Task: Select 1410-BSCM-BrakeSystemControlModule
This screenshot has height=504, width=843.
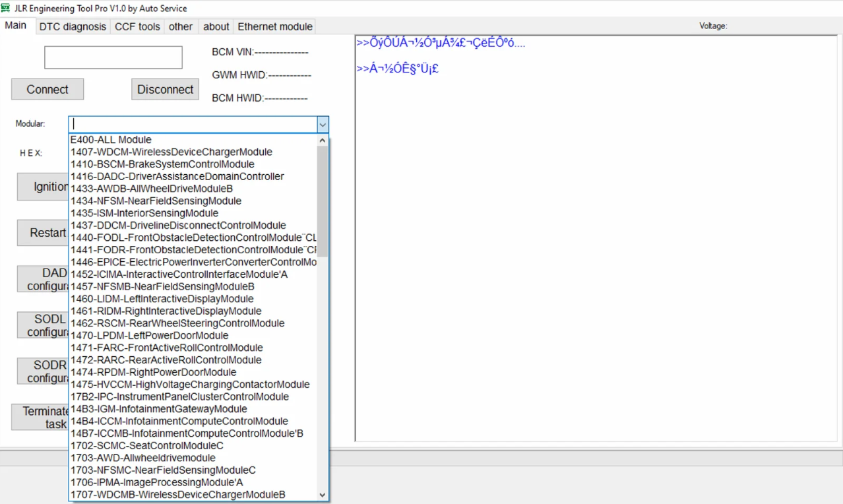Action: click(193, 164)
